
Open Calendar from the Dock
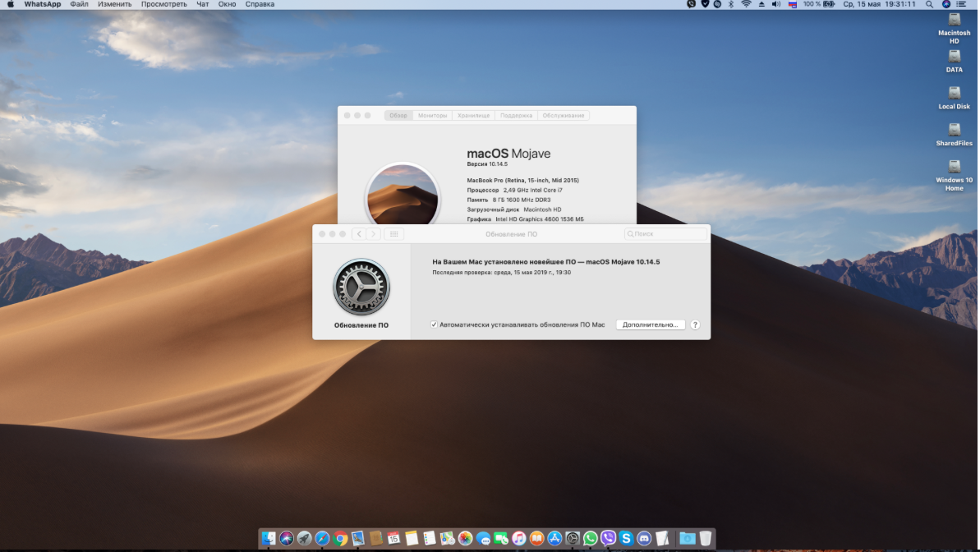click(392, 540)
